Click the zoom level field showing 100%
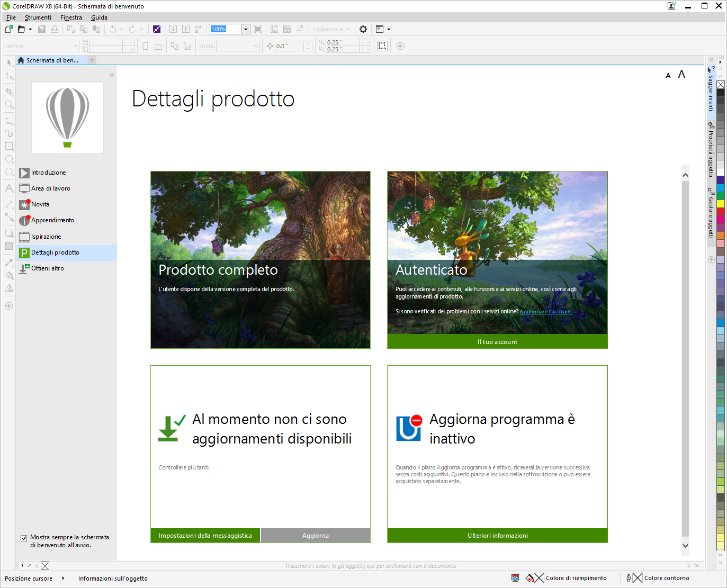The height and width of the screenshot is (588, 727). coord(226,29)
